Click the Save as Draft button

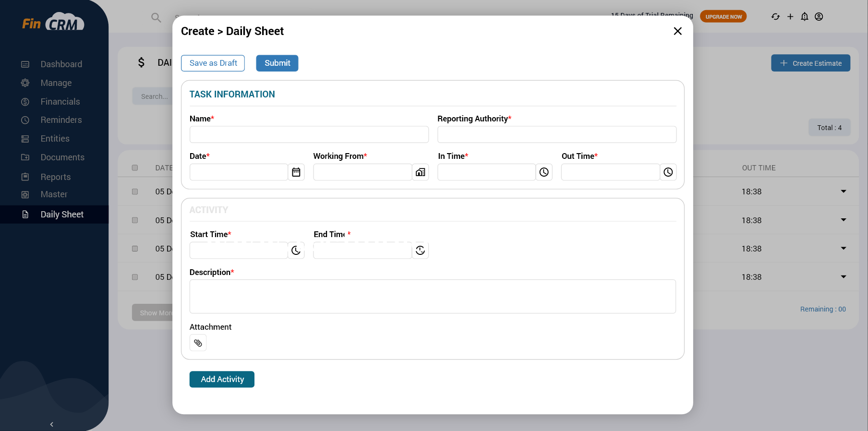(213, 63)
